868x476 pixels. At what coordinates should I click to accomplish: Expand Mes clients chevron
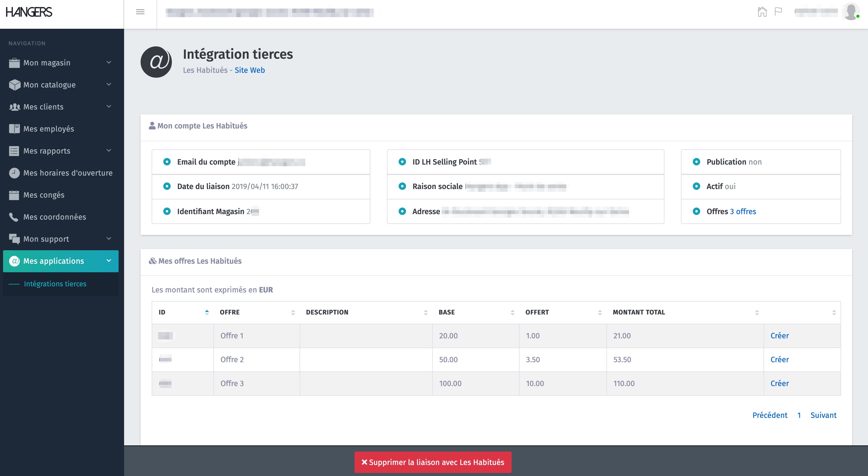pyautogui.click(x=109, y=106)
